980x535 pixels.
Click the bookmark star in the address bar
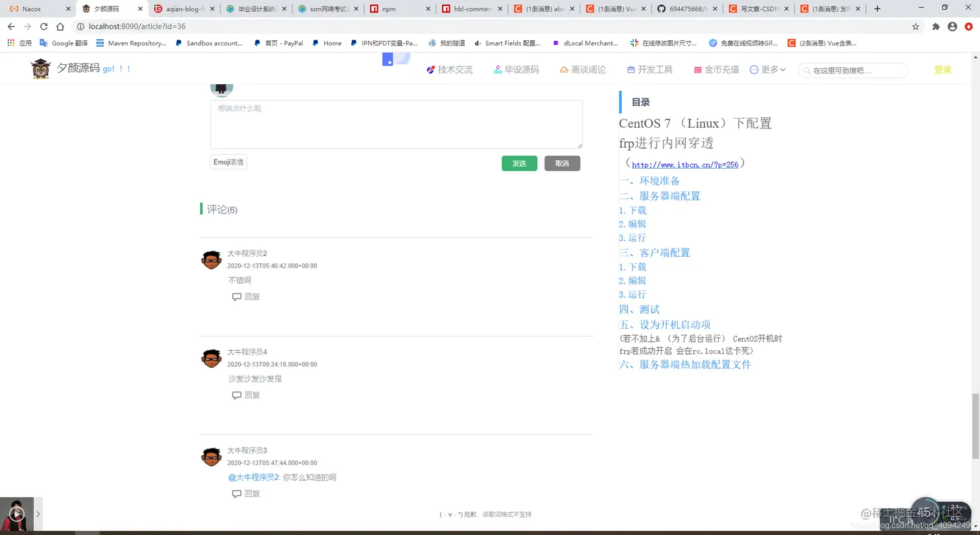coord(916,27)
